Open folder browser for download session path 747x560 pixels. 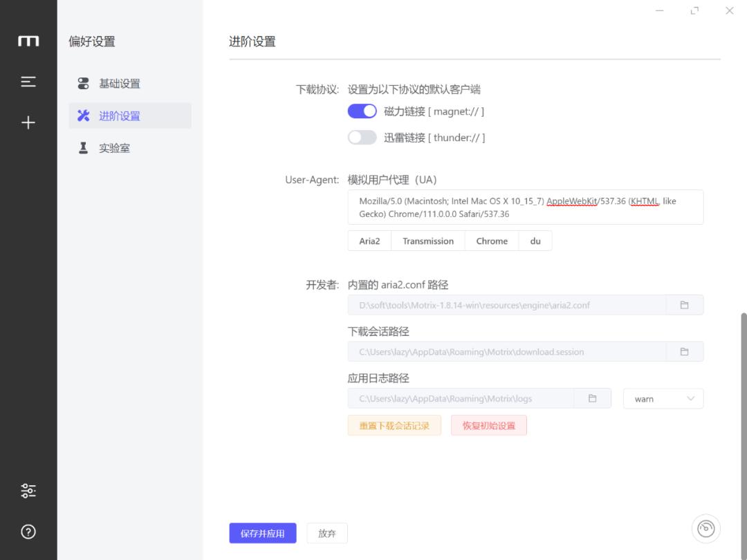(x=685, y=351)
